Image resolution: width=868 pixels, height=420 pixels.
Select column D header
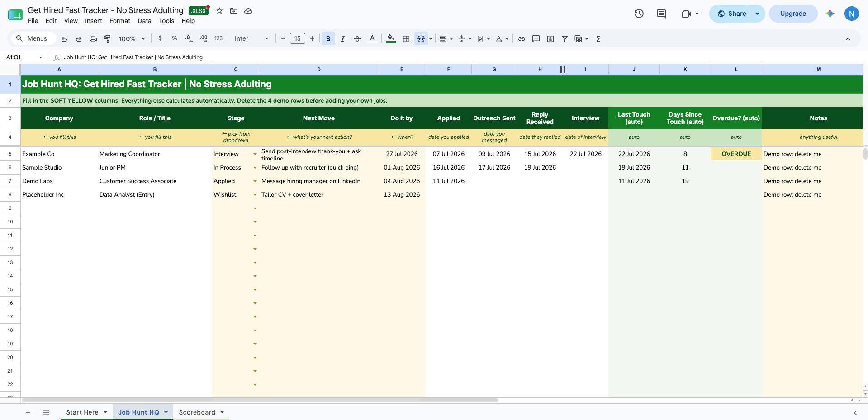319,69
